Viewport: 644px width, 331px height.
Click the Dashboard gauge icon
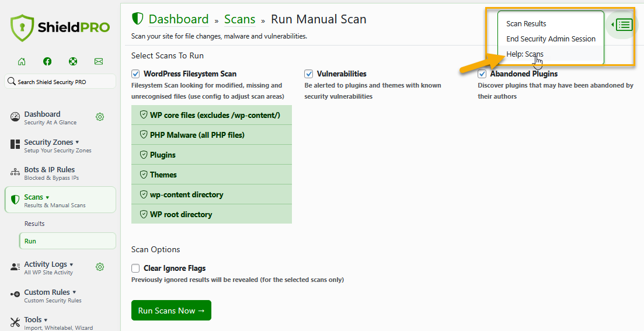[x=15, y=117]
